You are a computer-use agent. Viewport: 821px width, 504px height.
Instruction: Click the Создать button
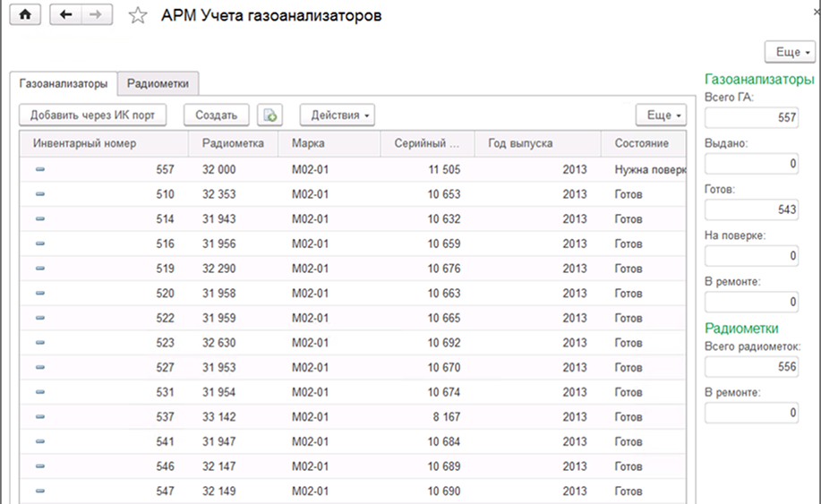pos(216,115)
